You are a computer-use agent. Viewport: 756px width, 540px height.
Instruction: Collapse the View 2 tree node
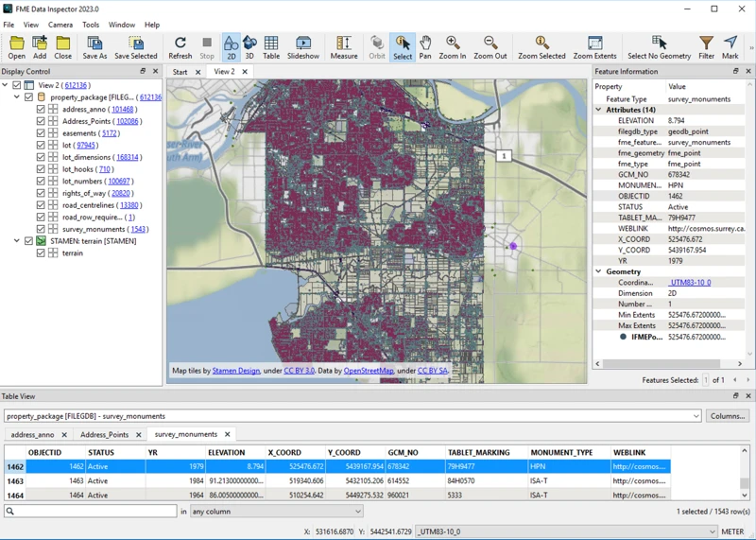pyautogui.click(x=6, y=85)
